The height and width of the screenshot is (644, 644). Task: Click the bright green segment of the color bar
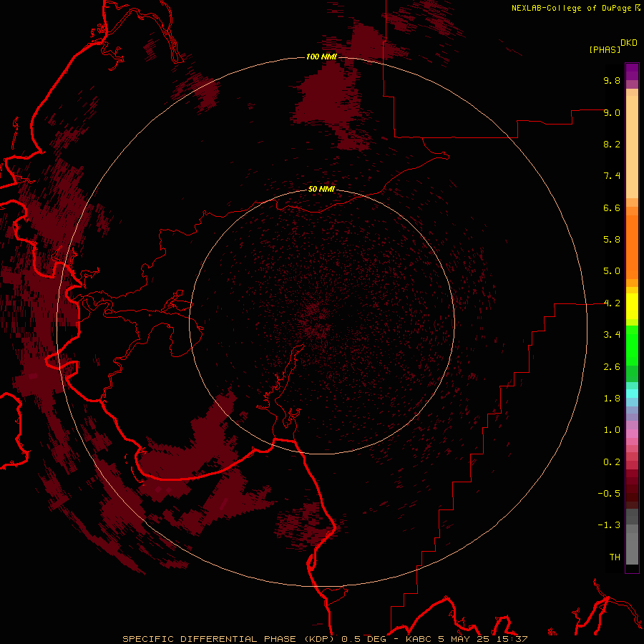pyautogui.click(x=632, y=346)
